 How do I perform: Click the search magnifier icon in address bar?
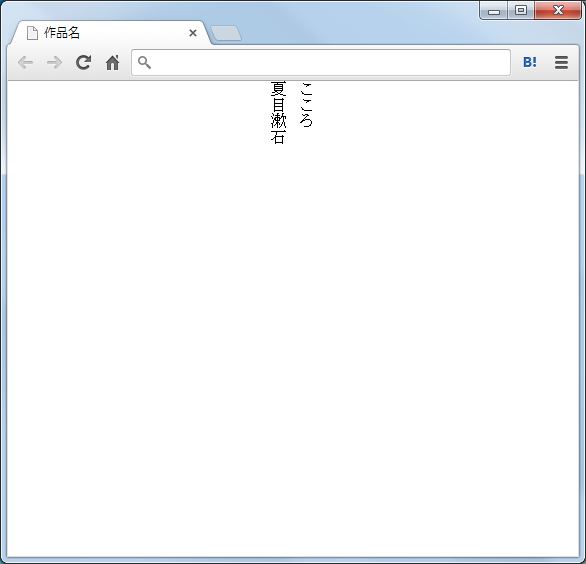pos(144,62)
